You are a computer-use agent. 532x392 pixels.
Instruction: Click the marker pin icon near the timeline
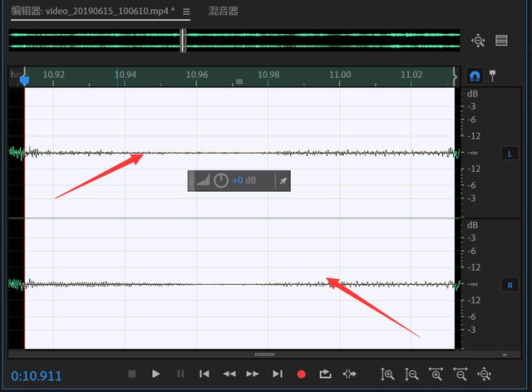(x=493, y=76)
